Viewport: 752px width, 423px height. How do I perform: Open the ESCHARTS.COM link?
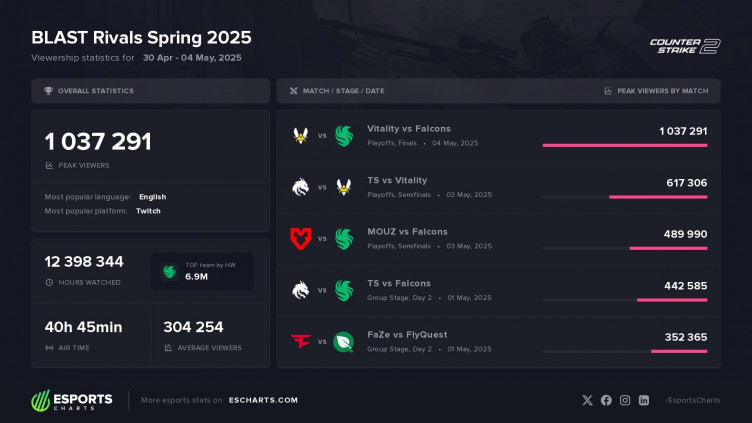(x=263, y=400)
